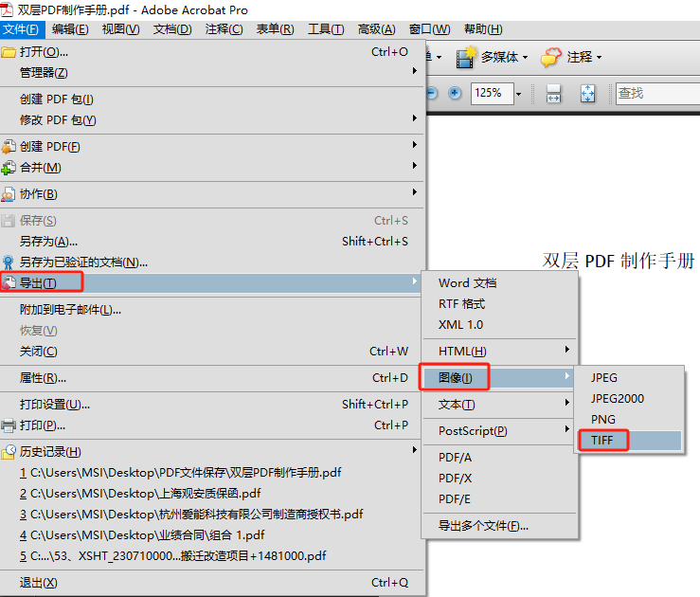The image size is (700, 597).
Task: Click the certified ribbon icon
Action: point(8,262)
